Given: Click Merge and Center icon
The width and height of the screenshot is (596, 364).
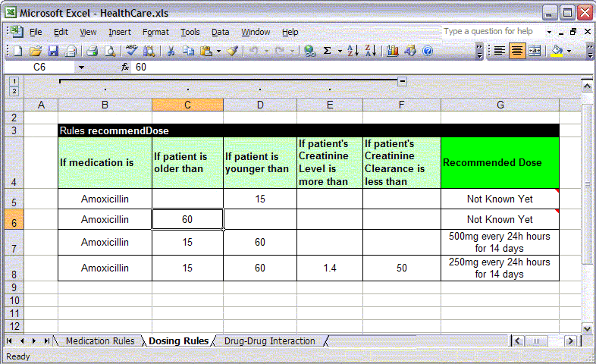Looking at the screenshot, I should pyautogui.click(x=535, y=51).
